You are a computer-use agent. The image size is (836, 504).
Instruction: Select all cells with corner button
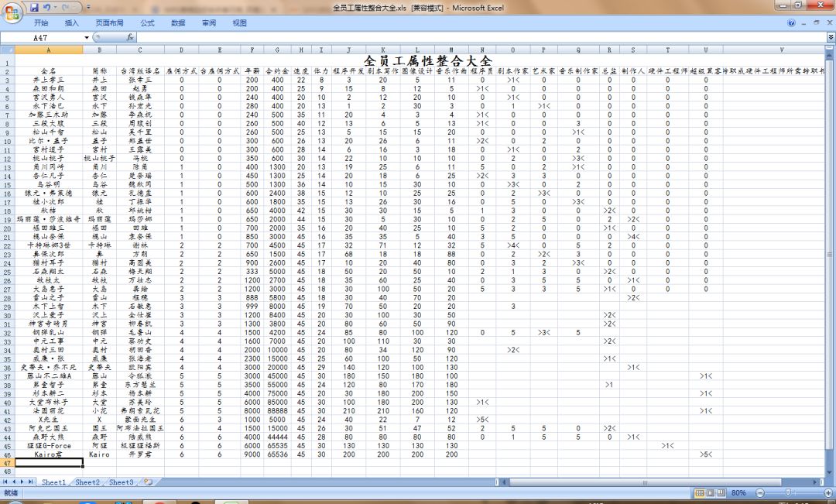tap(8, 50)
